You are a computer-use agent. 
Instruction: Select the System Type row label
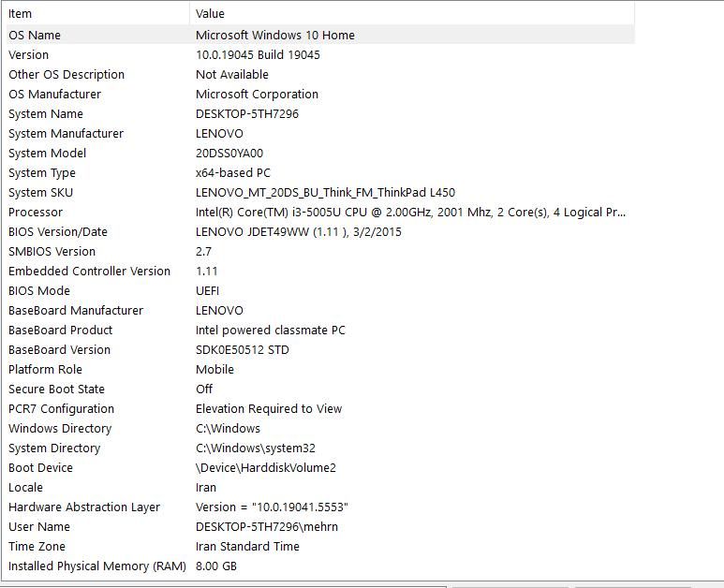click(42, 172)
